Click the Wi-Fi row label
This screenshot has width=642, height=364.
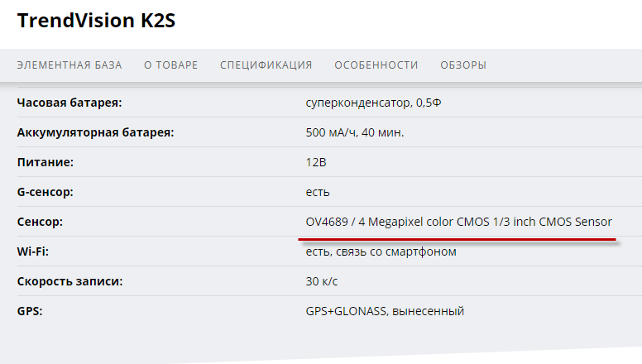click(34, 251)
